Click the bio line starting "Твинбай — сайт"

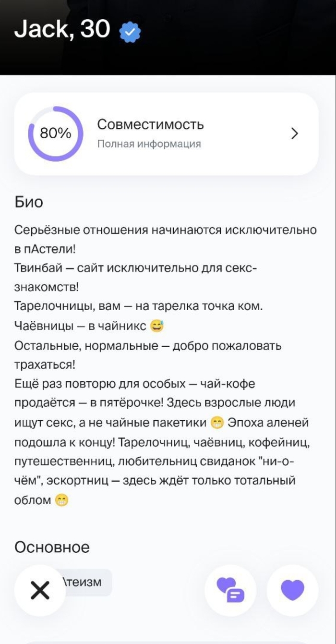coord(136,268)
